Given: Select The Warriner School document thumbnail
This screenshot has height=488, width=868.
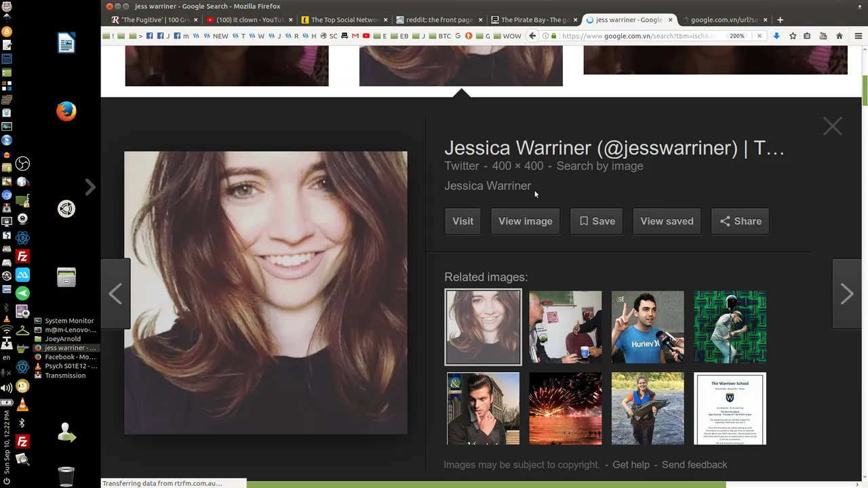Looking at the screenshot, I should click(x=730, y=408).
